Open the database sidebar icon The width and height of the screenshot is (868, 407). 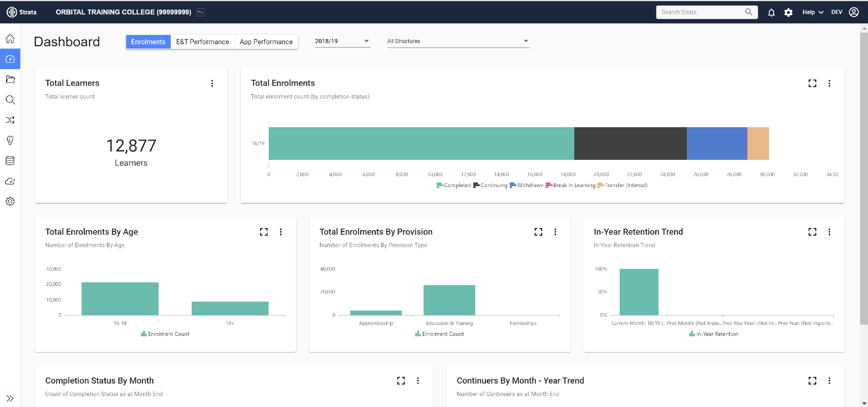[10, 161]
